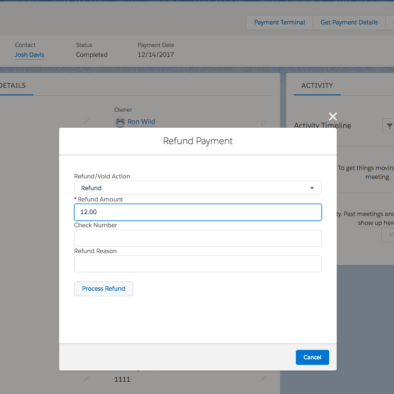Cancel the refund dialog
394x394 pixels.
(x=312, y=357)
